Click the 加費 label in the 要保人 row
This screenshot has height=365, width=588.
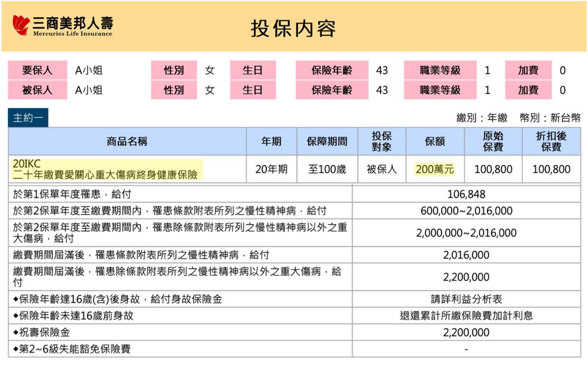(528, 70)
